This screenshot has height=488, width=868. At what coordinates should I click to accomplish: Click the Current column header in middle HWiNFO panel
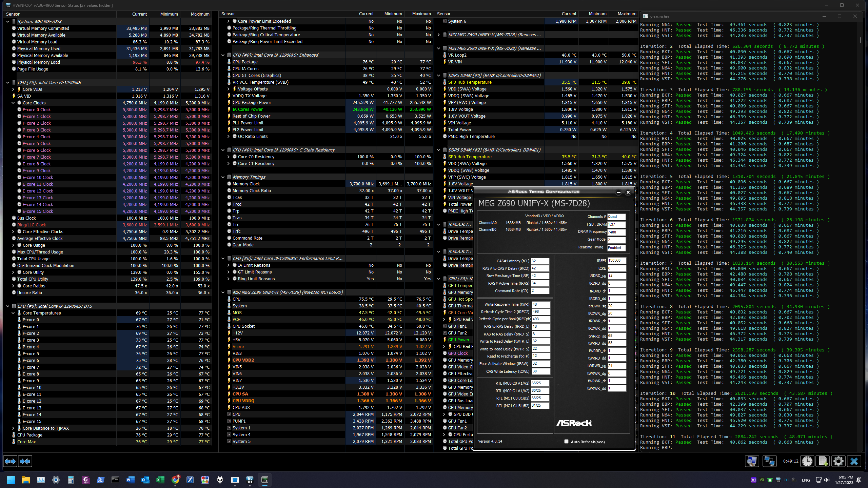(360, 14)
